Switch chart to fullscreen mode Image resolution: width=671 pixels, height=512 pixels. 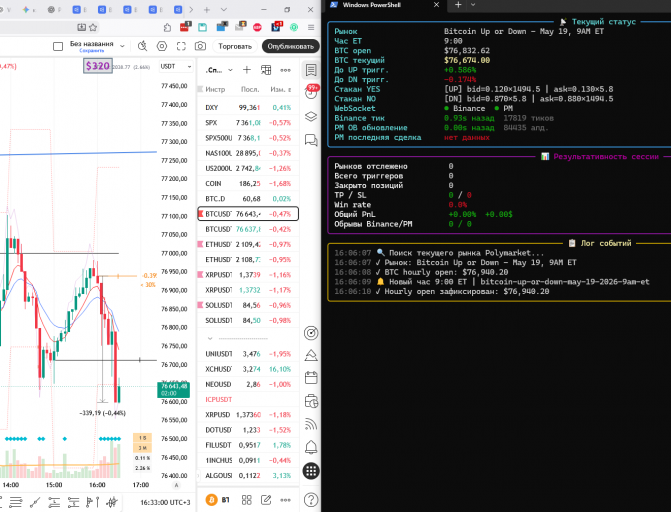181,46
